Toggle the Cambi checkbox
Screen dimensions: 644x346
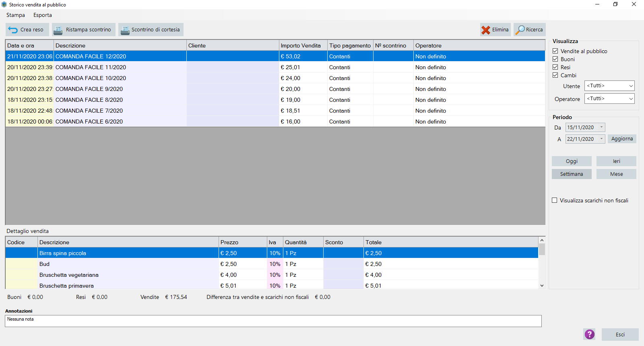[x=555, y=75]
